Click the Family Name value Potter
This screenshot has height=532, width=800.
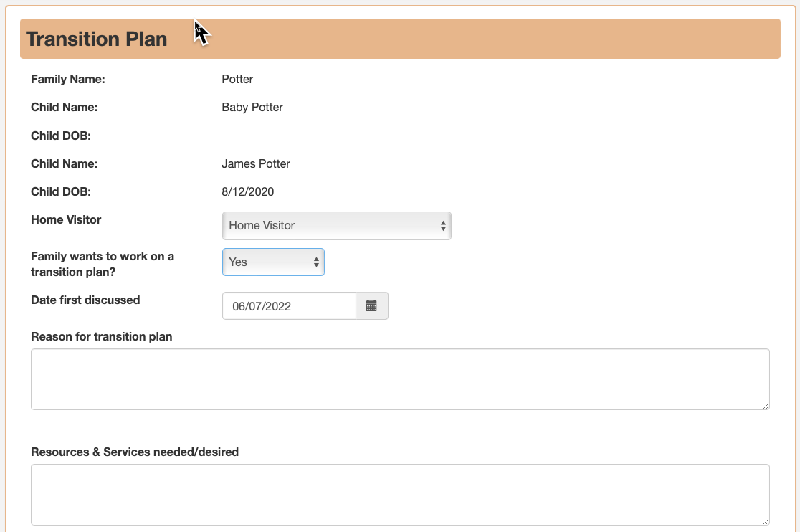point(237,79)
